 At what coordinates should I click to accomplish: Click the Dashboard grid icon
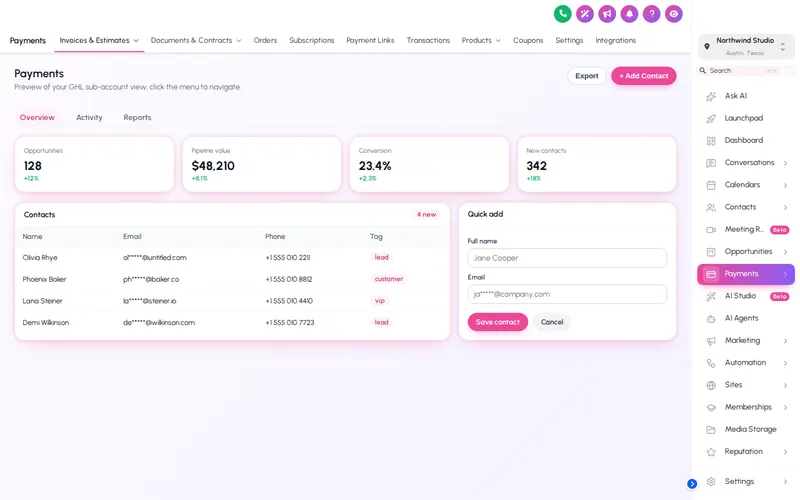coord(711,141)
